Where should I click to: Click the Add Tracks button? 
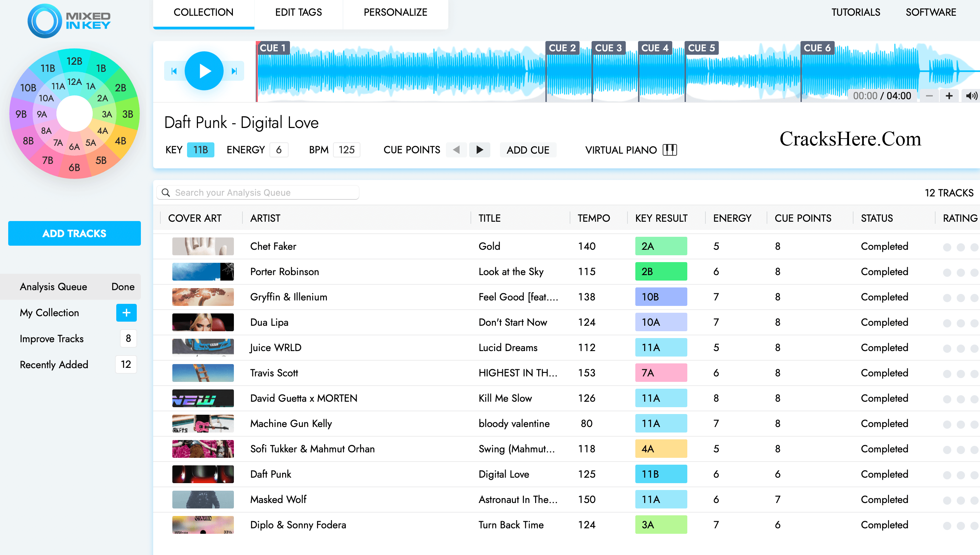(74, 233)
